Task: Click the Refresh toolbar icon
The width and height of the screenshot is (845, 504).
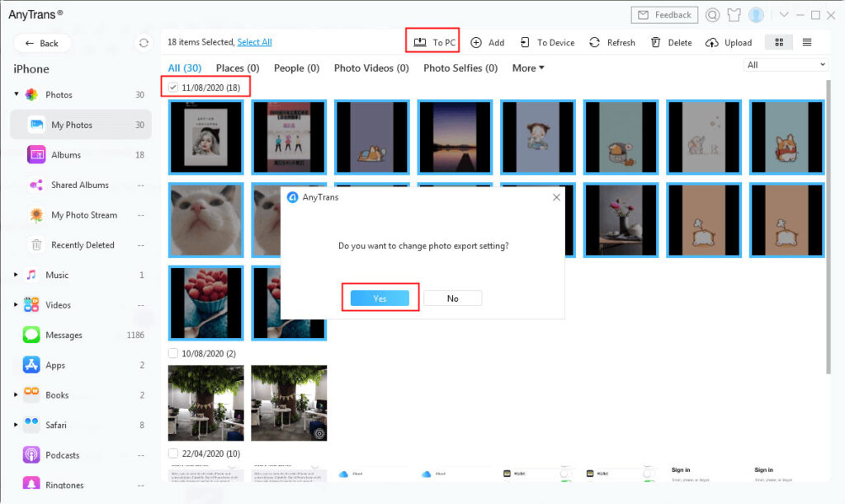Action: (x=594, y=42)
